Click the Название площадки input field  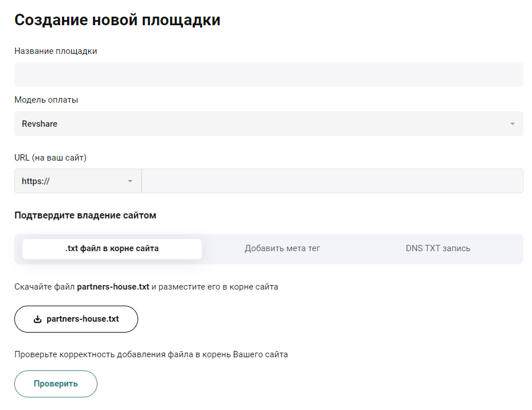click(x=268, y=74)
